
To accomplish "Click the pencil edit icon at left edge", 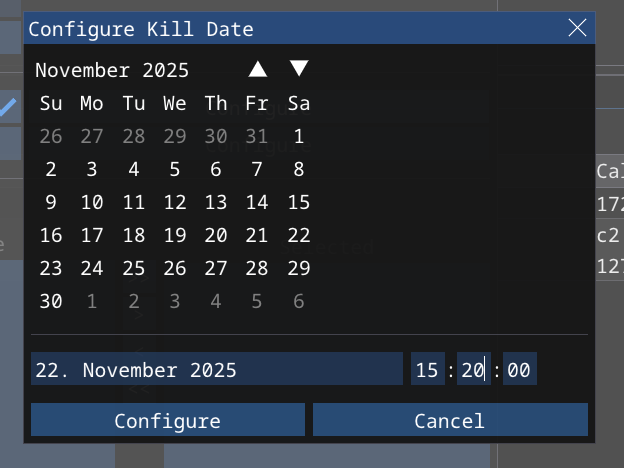I will pyautogui.click(x=8, y=107).
